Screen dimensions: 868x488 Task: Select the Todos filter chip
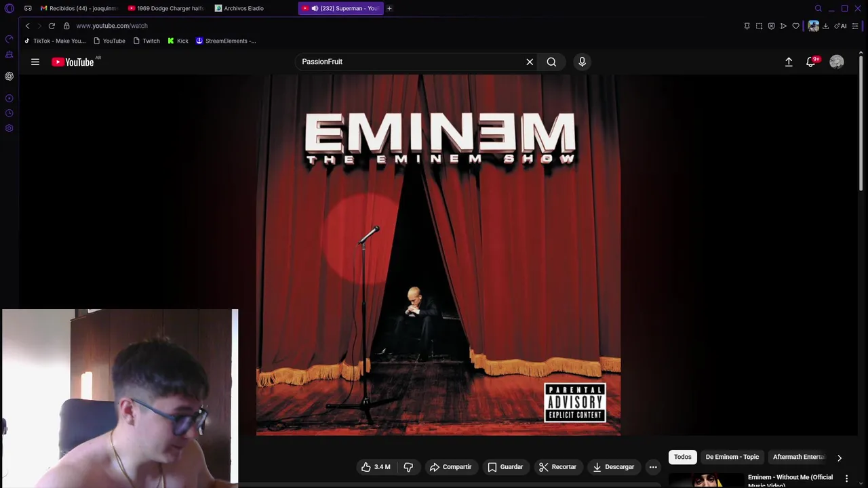pos(683,457)
